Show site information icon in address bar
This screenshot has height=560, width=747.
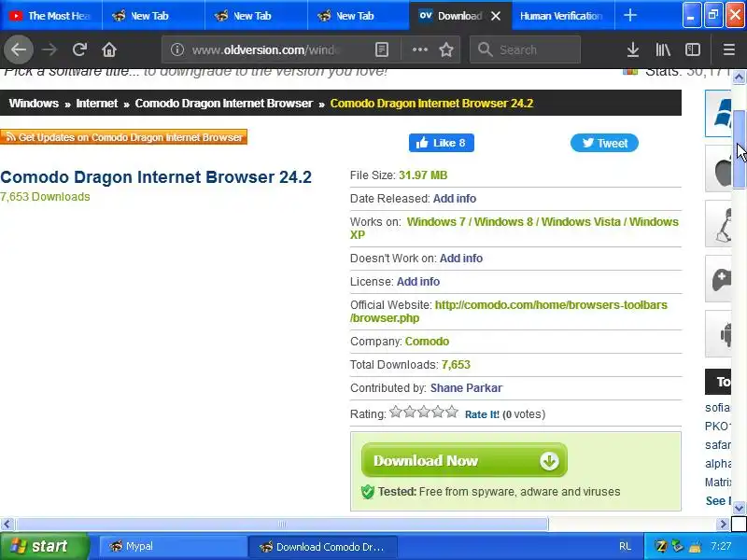pyautogui.click(x=177, y=49)
